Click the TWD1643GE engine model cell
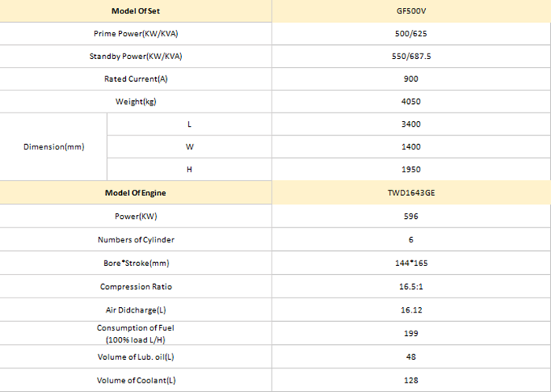 411,193
